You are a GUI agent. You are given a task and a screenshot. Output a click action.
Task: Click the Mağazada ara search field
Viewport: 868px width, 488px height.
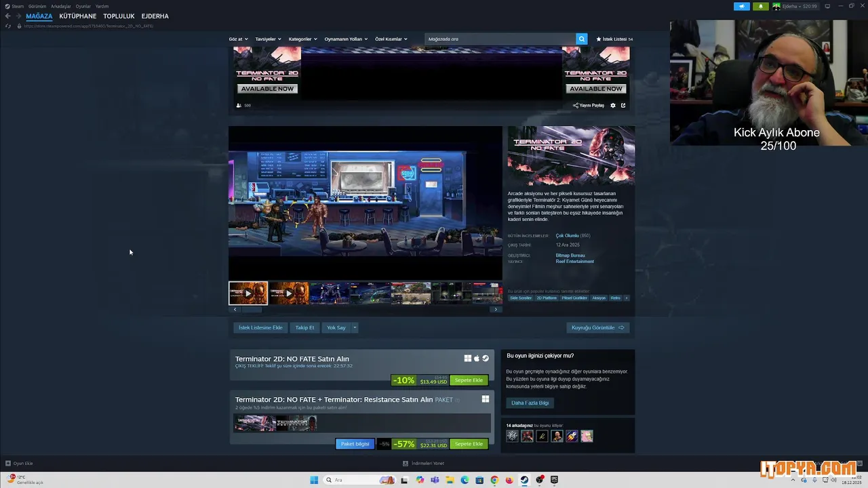click(x=500, y=39)
